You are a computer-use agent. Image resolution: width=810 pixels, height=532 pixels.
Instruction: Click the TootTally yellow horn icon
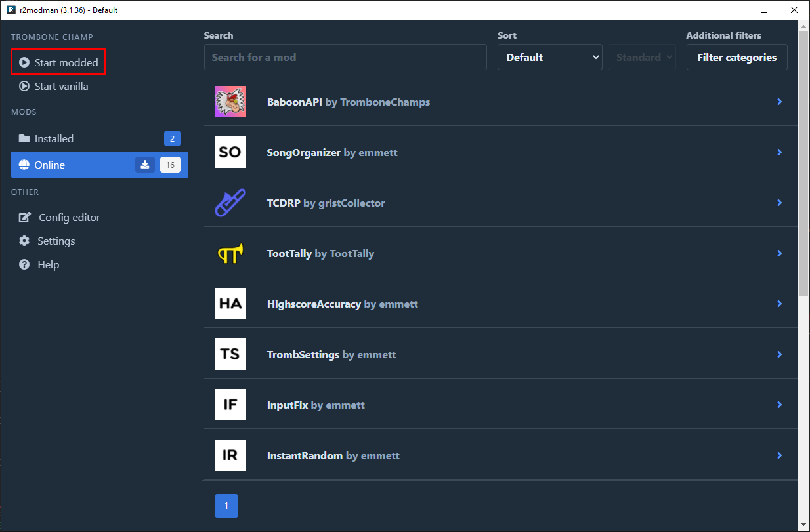(230, 253)
